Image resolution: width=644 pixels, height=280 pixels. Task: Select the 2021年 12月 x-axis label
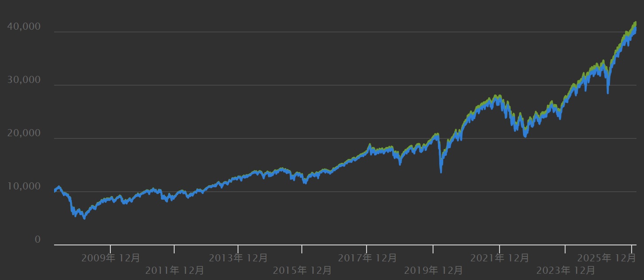pyautogui.click(x=500, y=258)
